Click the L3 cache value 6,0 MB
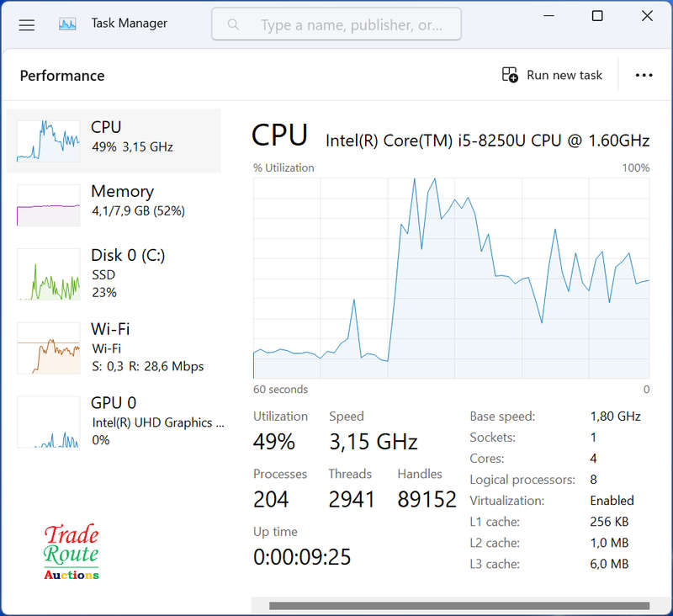 609,564
